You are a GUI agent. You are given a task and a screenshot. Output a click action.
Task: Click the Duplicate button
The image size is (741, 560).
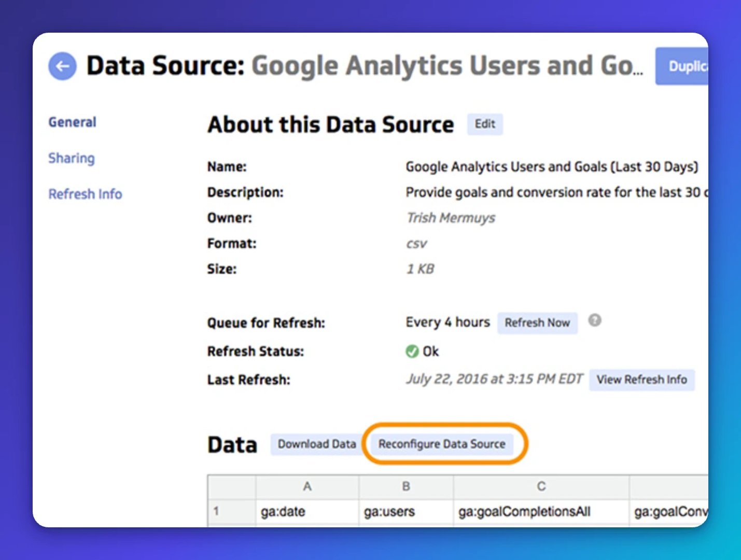pyautogui.click(x=682, y=66)
